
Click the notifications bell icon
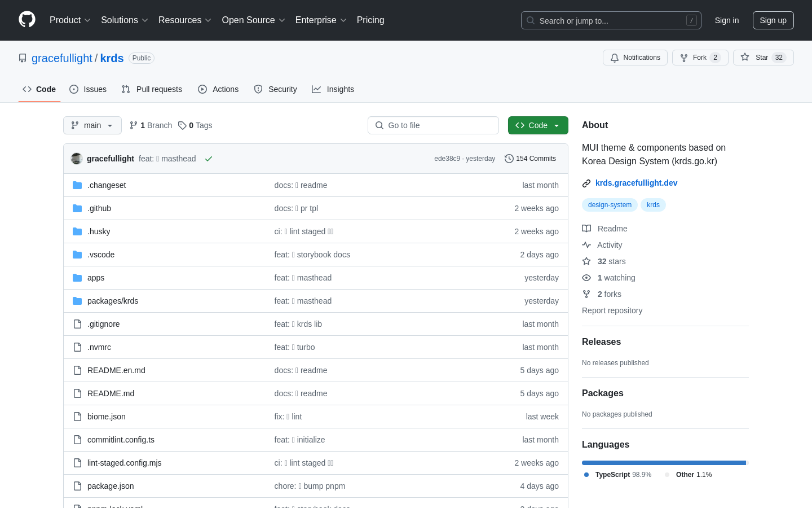[615, 58]
